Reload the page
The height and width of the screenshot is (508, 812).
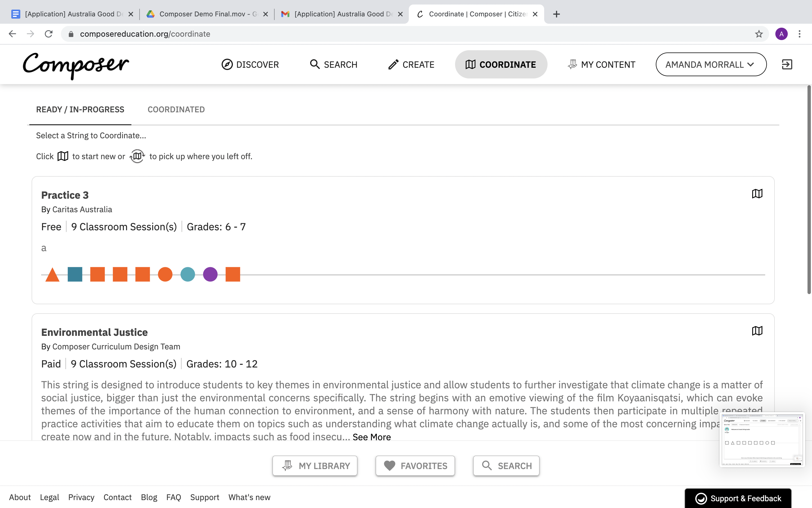pyautogui.click(x=49, y=34)
